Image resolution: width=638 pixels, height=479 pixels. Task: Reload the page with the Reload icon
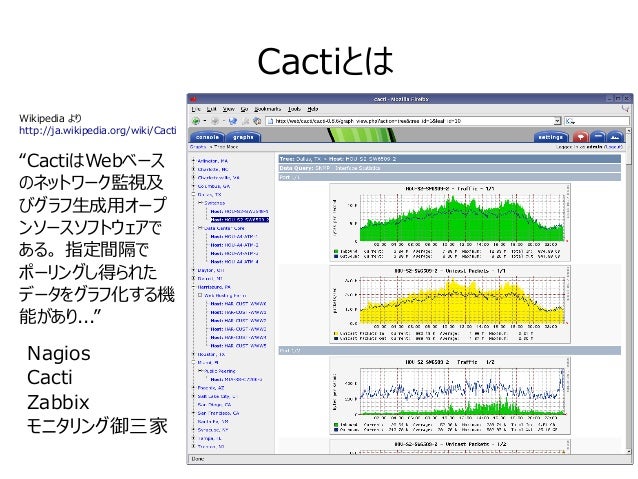pos(233,121)
